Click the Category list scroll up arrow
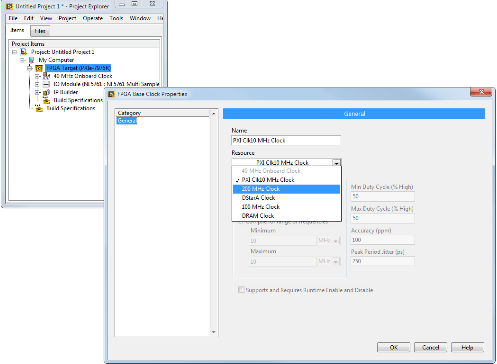 click(214, 114)
